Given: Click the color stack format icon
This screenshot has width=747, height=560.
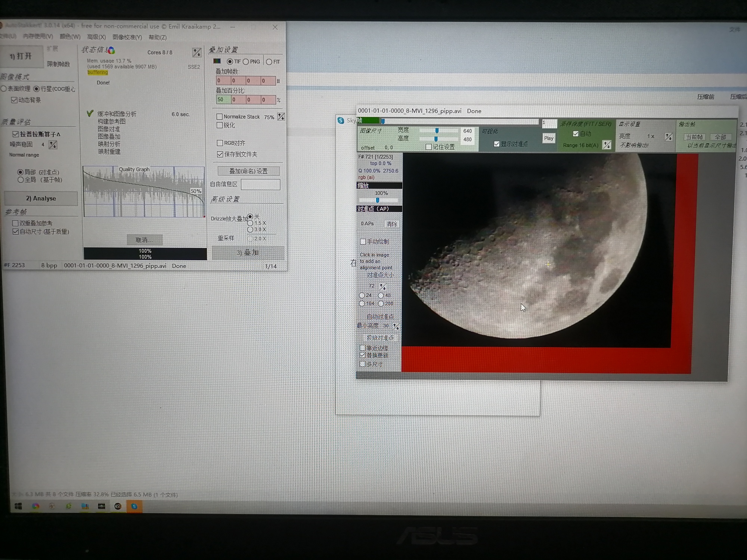Looking at the screenshot, I should click(217, 61).
